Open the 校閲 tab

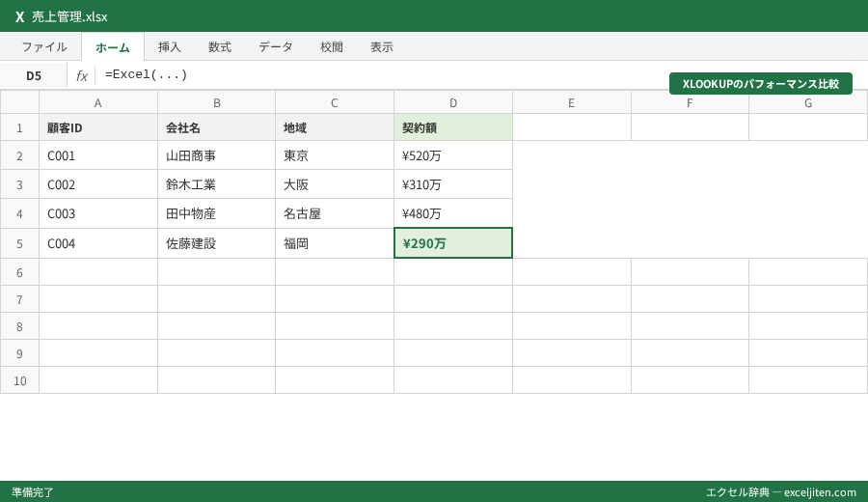click(332, 47)
